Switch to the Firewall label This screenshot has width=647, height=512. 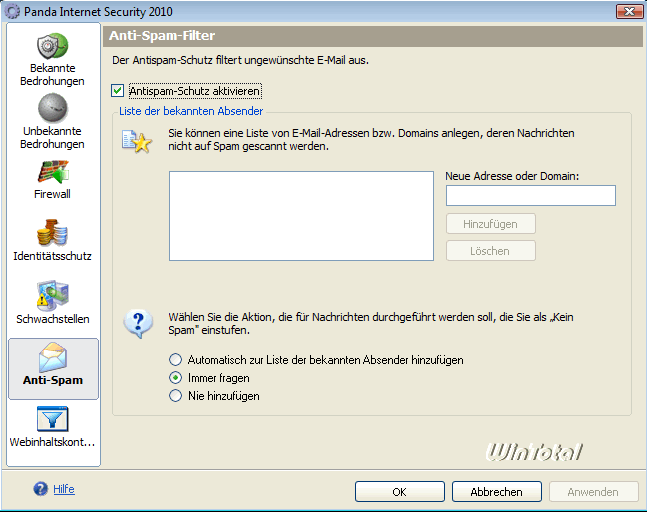pos(52,194)
